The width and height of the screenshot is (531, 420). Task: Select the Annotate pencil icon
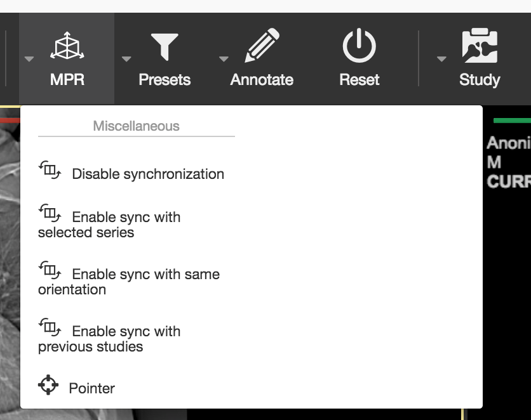point(262,45)
